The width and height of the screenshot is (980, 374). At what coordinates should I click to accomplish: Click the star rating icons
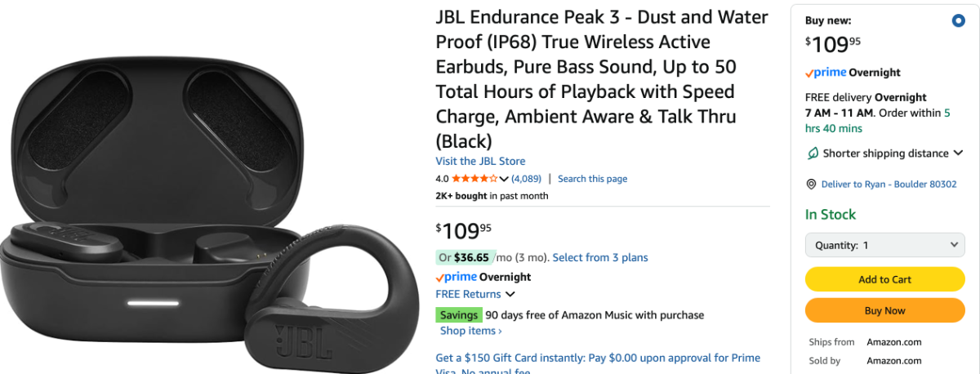(474, 179)
